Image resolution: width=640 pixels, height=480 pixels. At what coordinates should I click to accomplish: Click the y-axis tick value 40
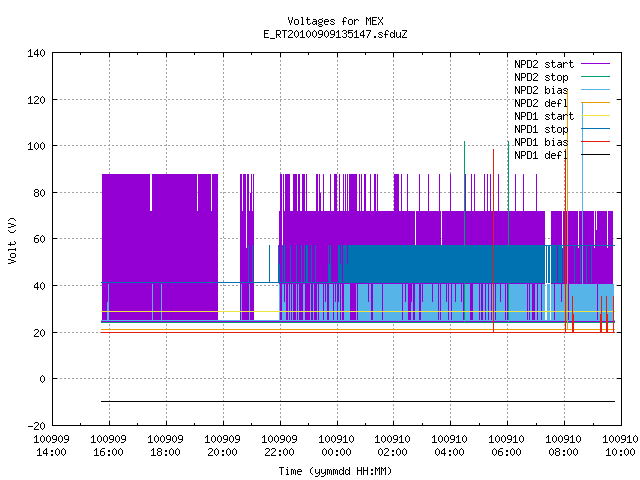tap(39, 286)
